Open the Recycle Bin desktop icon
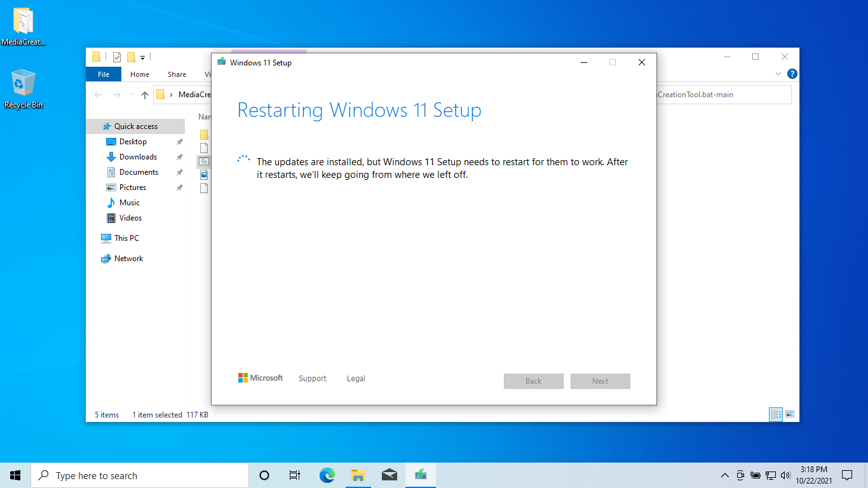 point(24,89)
